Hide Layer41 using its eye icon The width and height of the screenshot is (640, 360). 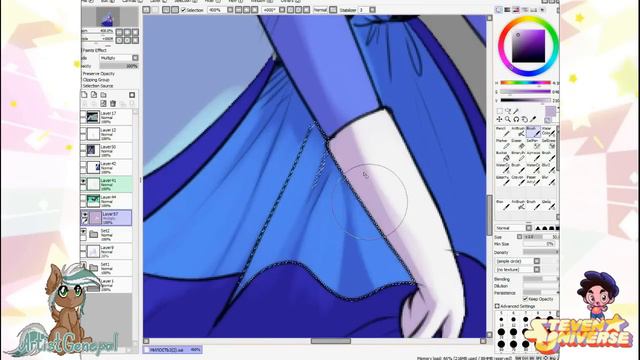point(84,181)
